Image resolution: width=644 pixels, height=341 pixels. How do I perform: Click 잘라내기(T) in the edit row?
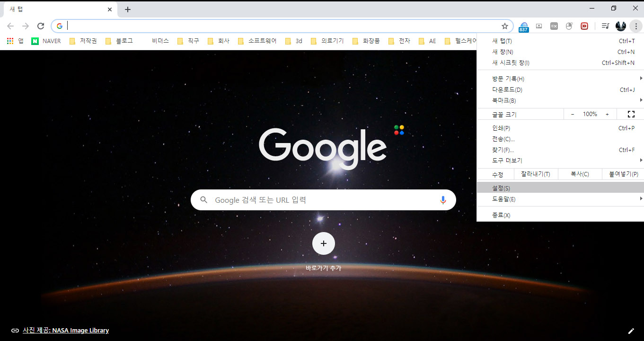click(x=536, y=174)
